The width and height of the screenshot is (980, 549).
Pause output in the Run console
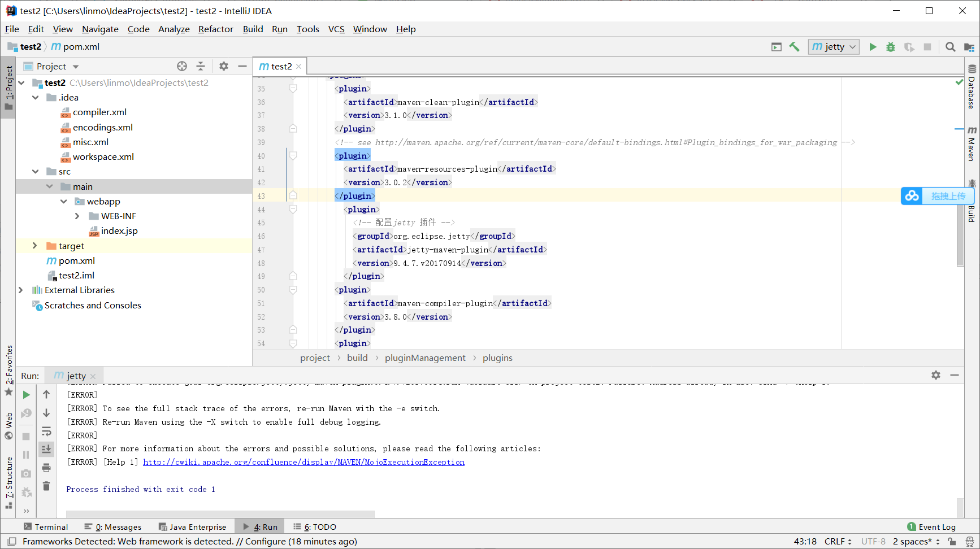pyautogui.click(x=26, y=454)
